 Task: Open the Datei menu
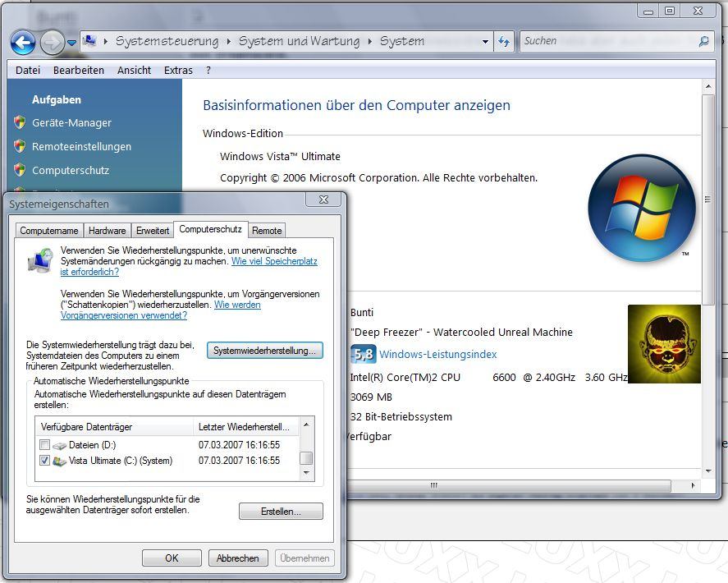[28, 70]
